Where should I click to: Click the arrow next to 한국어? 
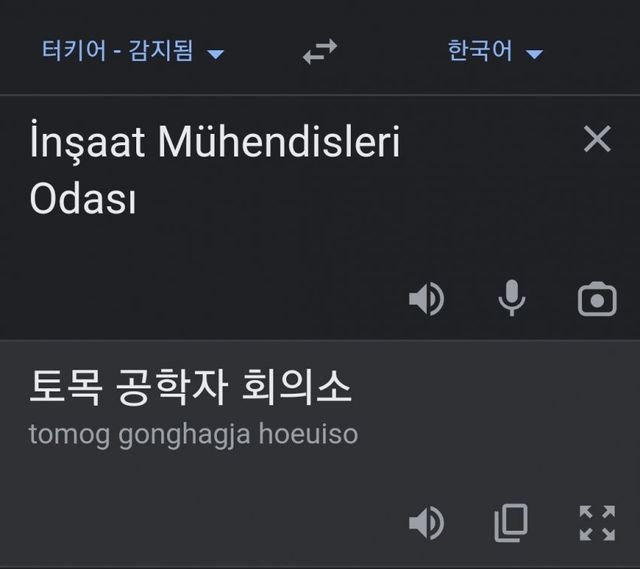coord(534,53)
